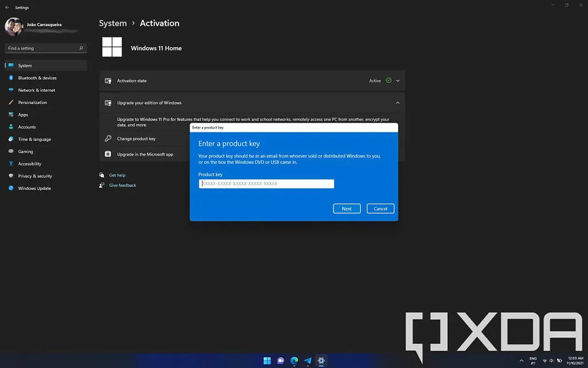Open the Windows Start menu

pyautogui.click(x=267, y=361)
